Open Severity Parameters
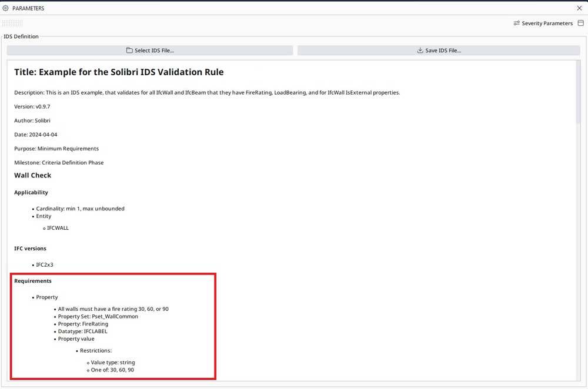 (543, 24)
